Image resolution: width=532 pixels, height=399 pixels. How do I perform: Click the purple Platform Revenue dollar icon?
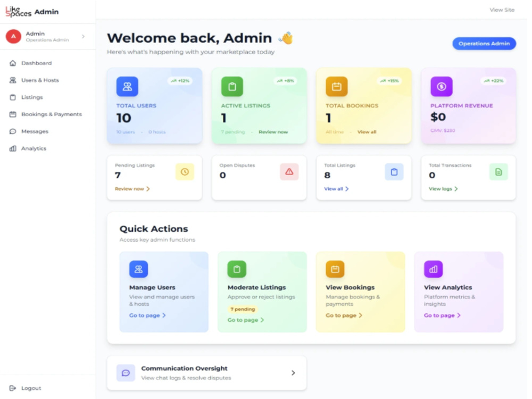click(x=442, y=87)
